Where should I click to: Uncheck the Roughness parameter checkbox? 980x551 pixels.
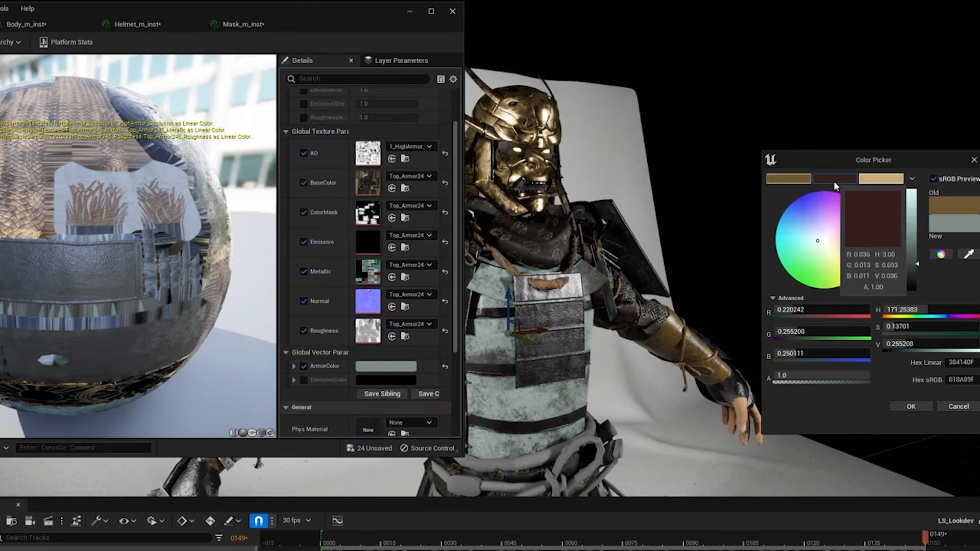point(304,331)
